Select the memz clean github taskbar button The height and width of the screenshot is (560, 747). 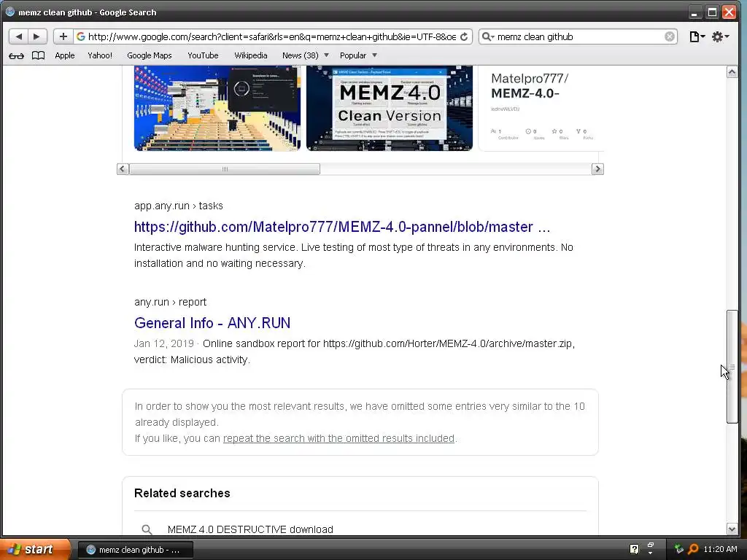135,550
